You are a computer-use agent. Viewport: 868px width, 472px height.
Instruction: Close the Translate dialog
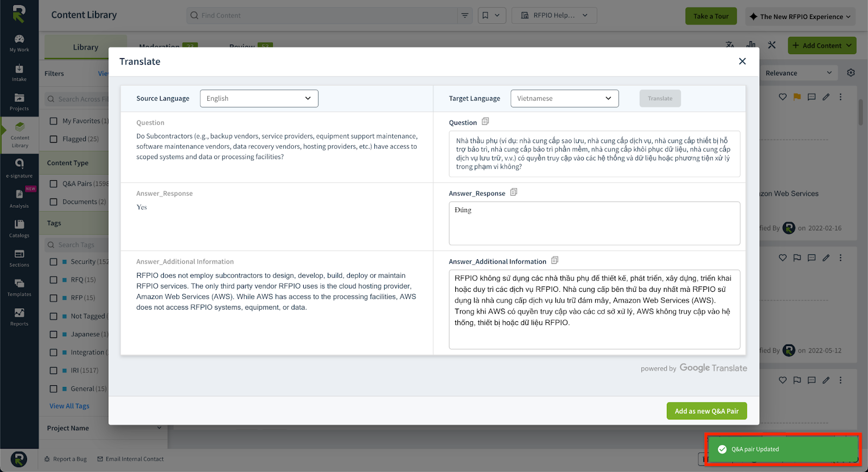pyautogui.click(x=742, y=61)
